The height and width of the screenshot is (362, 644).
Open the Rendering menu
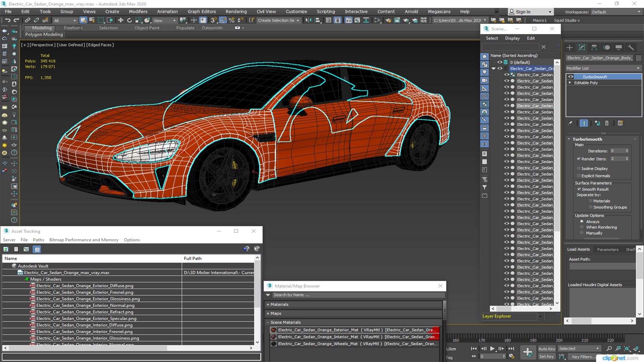click(x=236, y=11)
